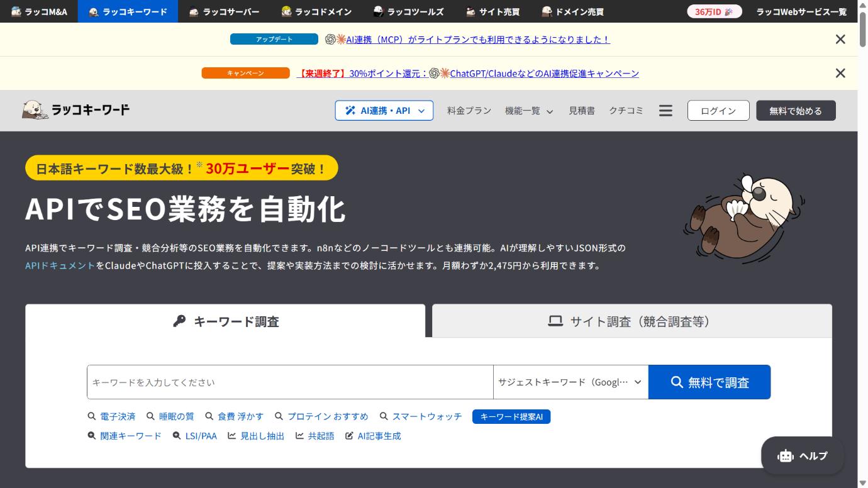Dismiss the キャンペーン banner
868x488 pixels.
(x=840, y=73)
